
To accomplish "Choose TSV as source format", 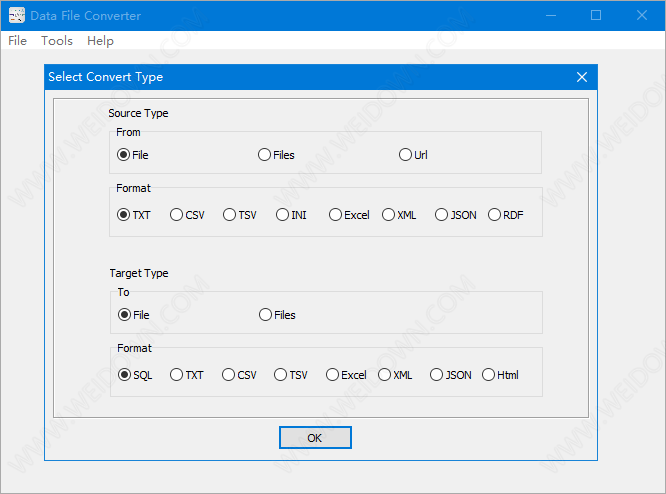I will click(x=240, y=215).
